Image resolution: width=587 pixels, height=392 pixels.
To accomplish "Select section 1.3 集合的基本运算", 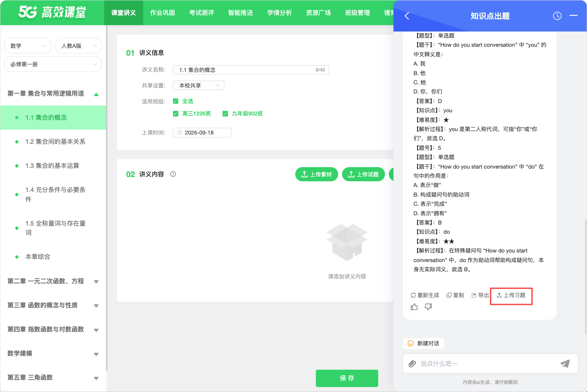I will tap(53, 166).
